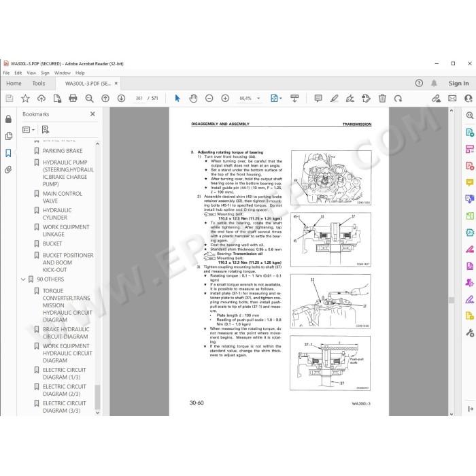
Task: Switch to the Tools tab
Action: point(39,83)
